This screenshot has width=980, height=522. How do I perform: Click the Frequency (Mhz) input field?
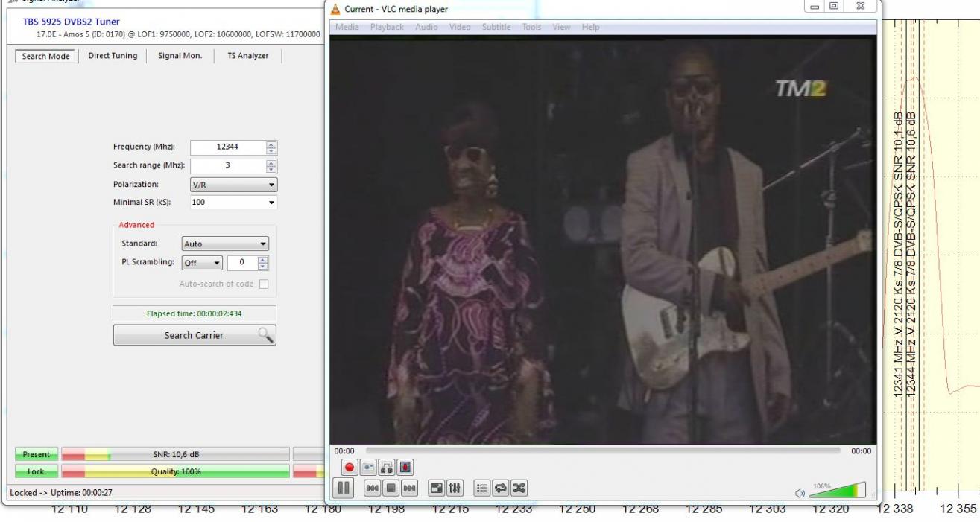(x=227, y=147)
